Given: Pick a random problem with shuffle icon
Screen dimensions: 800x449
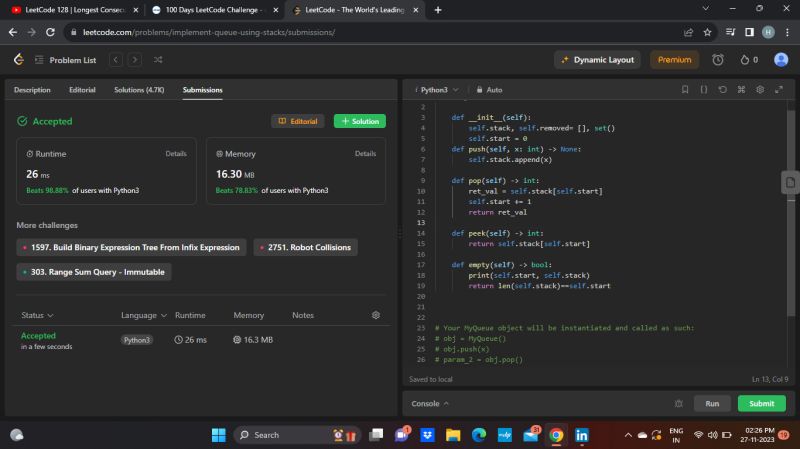Looking at the screenshot, I should coord(157,60).
